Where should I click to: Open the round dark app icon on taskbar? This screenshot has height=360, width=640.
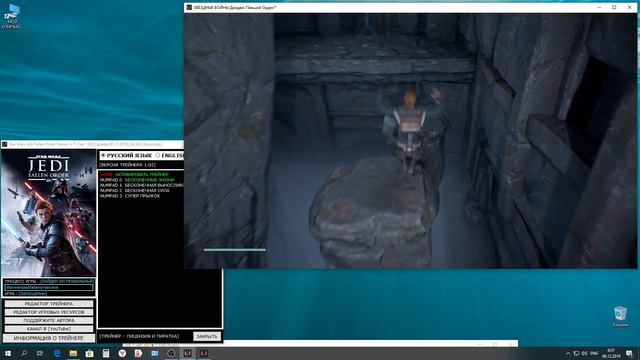coord(171,353)
